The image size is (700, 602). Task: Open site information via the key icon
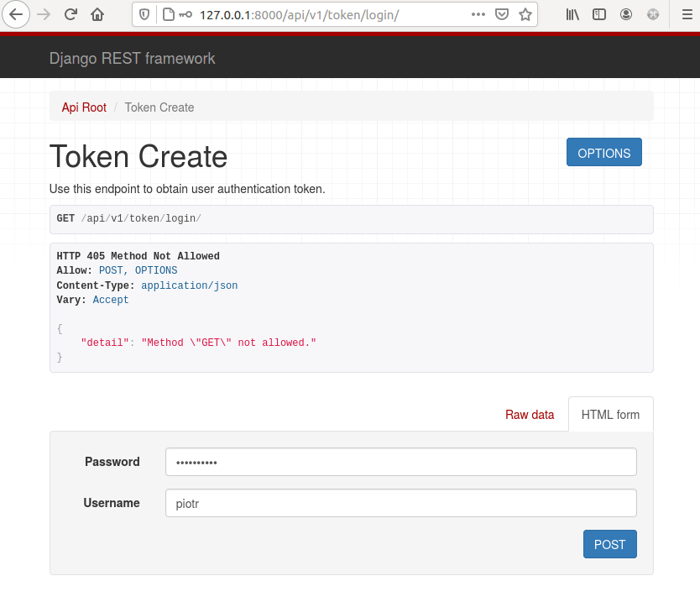pos(175,14)
